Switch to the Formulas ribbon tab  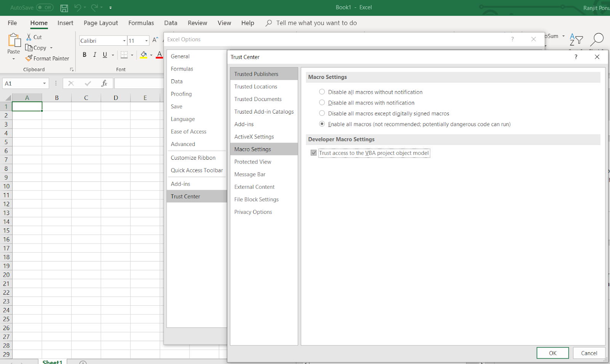click(x=141, y=23)
